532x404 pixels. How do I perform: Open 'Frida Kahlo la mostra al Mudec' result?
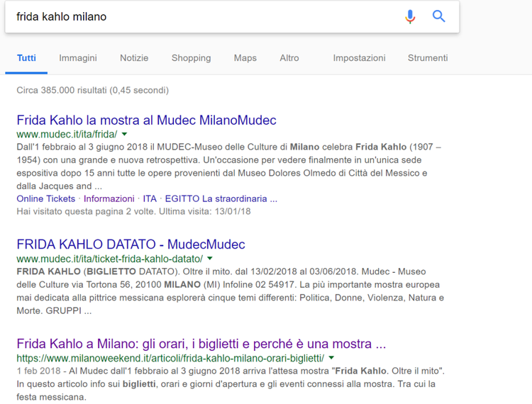(146, 120)
